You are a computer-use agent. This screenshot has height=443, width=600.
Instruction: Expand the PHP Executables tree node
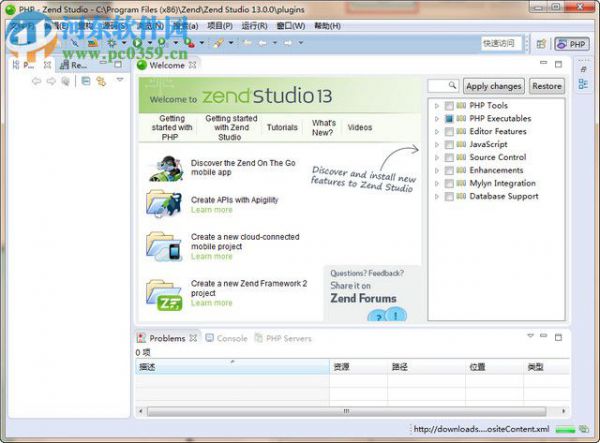[437, 119]
